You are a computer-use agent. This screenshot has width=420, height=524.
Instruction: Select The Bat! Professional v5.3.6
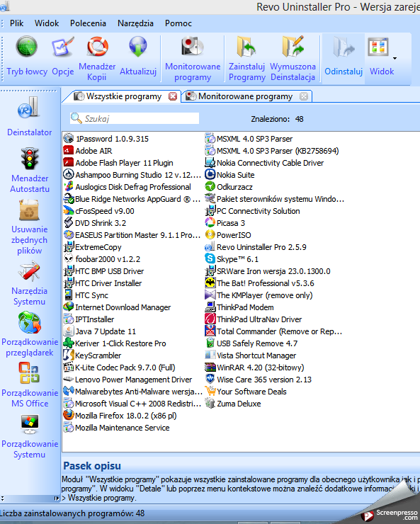coord(260,283)
